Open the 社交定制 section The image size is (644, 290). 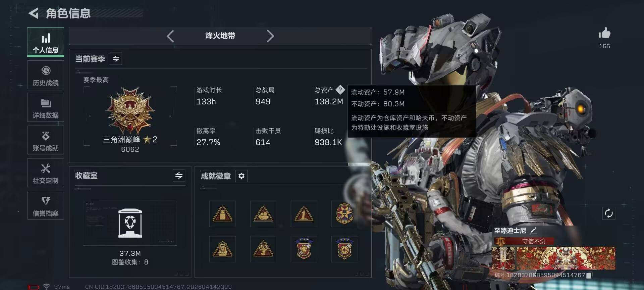pos(46,173)
